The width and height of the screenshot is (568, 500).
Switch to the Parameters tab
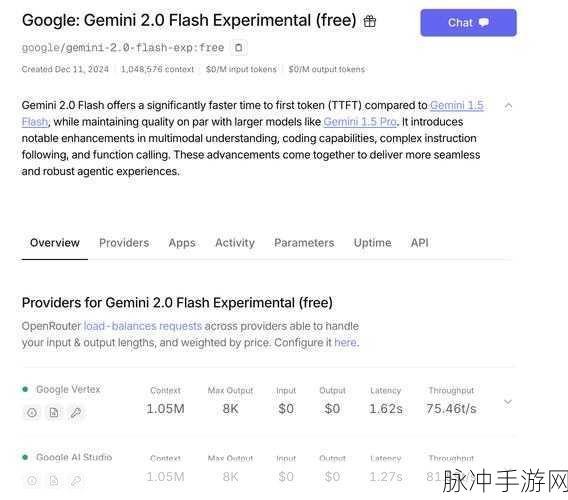point(304,243)
